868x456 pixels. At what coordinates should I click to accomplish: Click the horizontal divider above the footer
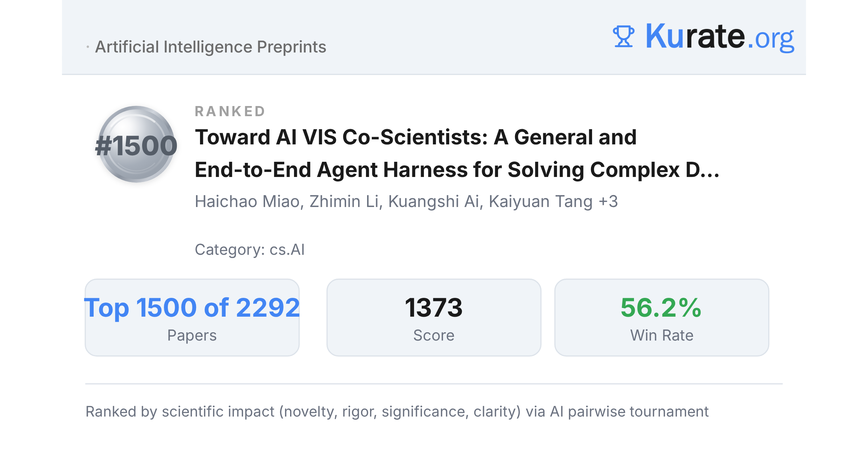434,384
